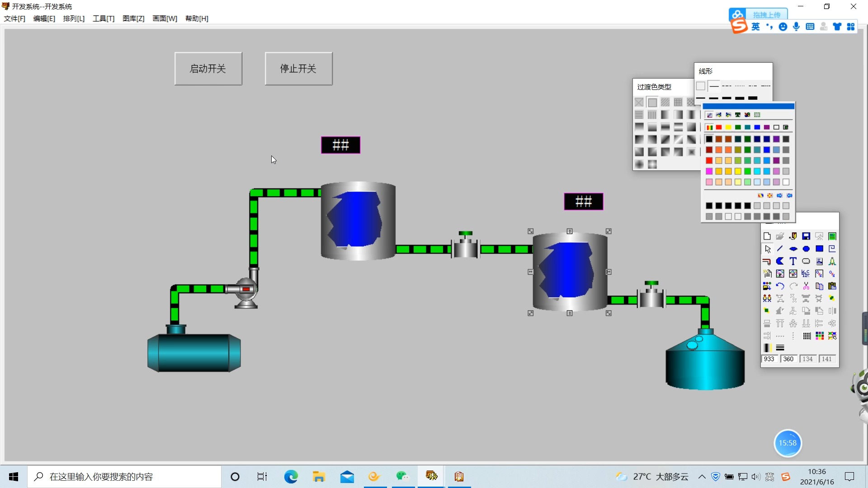Open the Sogou input toolbox menu
868x488 pixels.
pyautogui.click(x=851, y=27)
